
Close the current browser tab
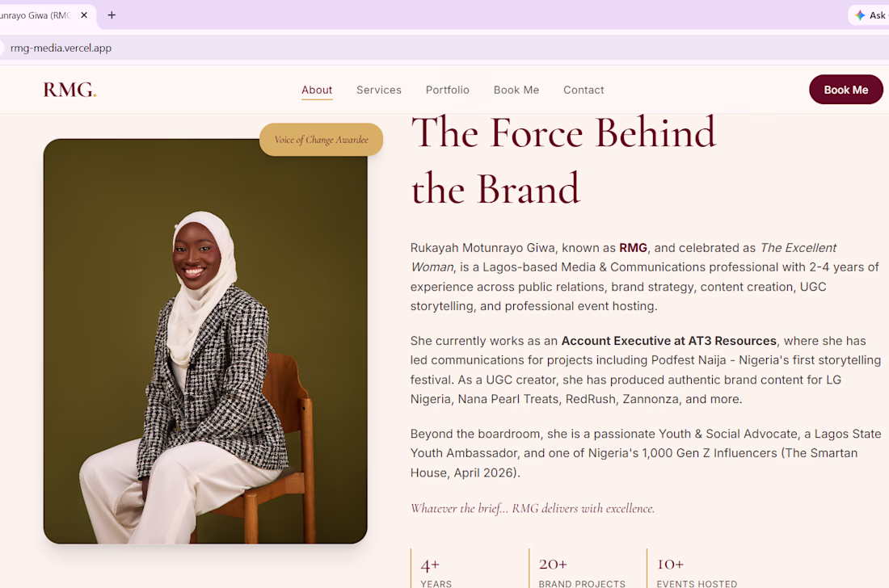pos(84,15)
